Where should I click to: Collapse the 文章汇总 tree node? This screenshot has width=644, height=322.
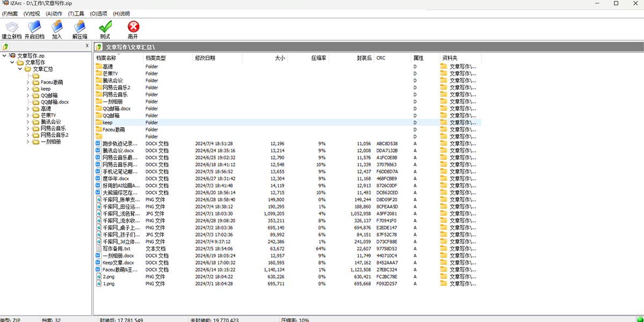point(20,69)
